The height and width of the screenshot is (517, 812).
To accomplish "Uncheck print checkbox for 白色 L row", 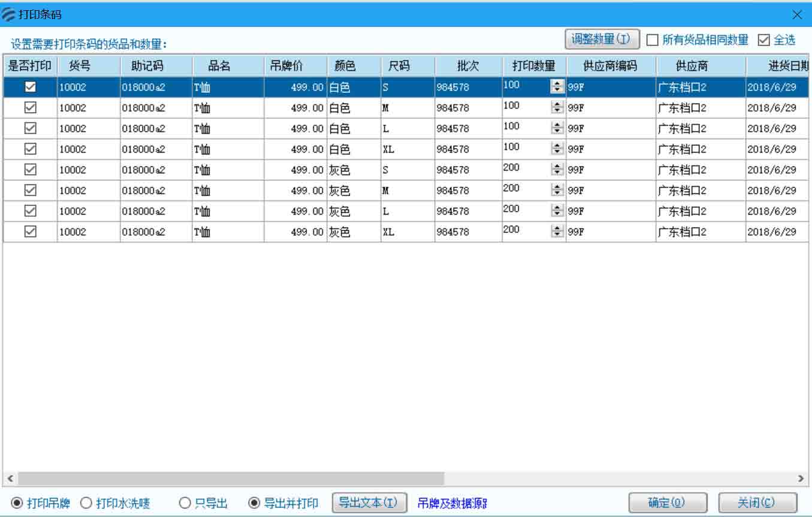I will (x=30, y=128).
